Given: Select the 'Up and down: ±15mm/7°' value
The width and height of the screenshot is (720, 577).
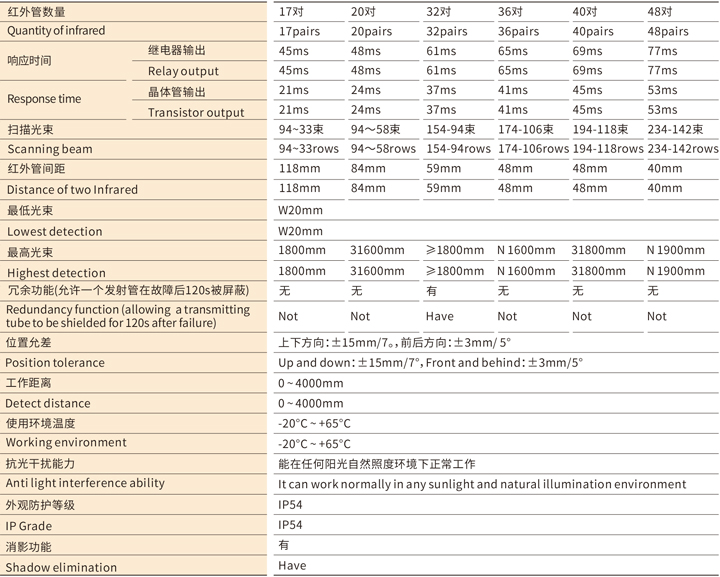Looking at the screenshot, I should tap(350, 363).
